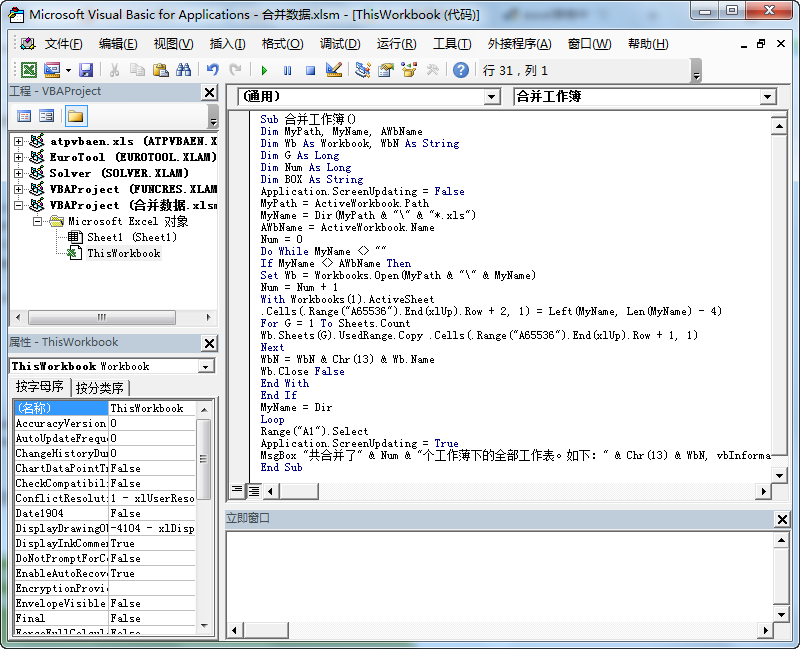This screenshot has width=800, height=649.
Task: Save the workbook with the floppy disk icon
Action: pos(86,70)
